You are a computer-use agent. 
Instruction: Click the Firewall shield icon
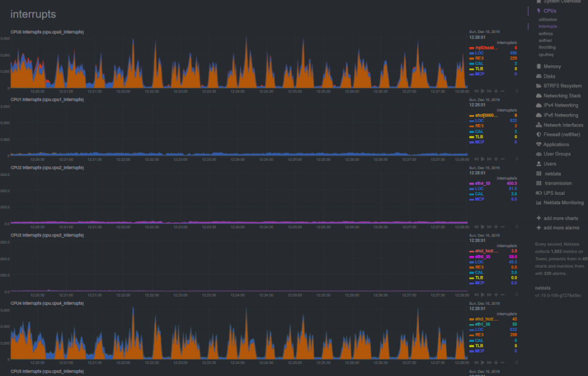(x=539, y=134)
